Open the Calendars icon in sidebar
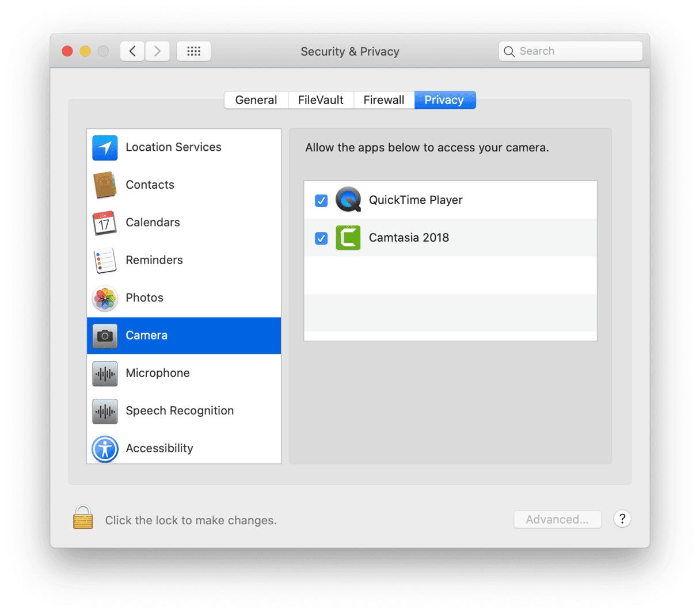This screenshot has height=614, width=700. click(x=105, y=223)
